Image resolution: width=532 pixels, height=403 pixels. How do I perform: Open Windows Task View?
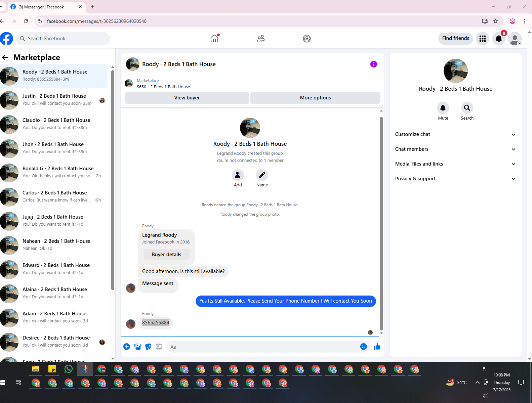(x=18, y=383)
